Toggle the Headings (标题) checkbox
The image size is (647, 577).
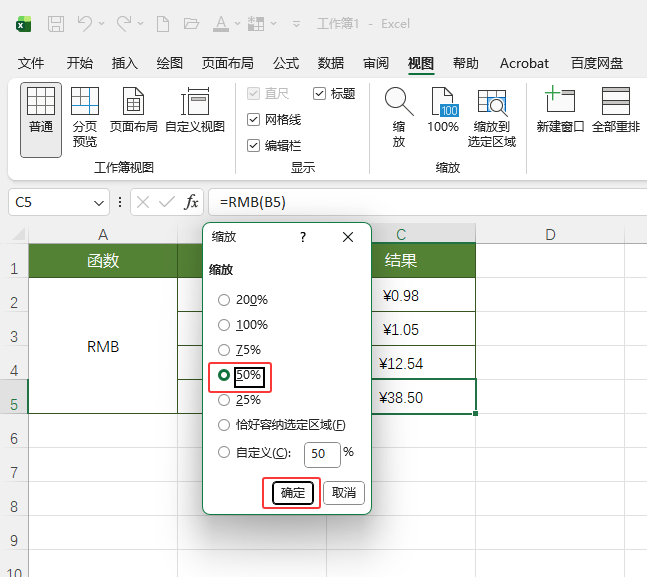tap(319, 94)
